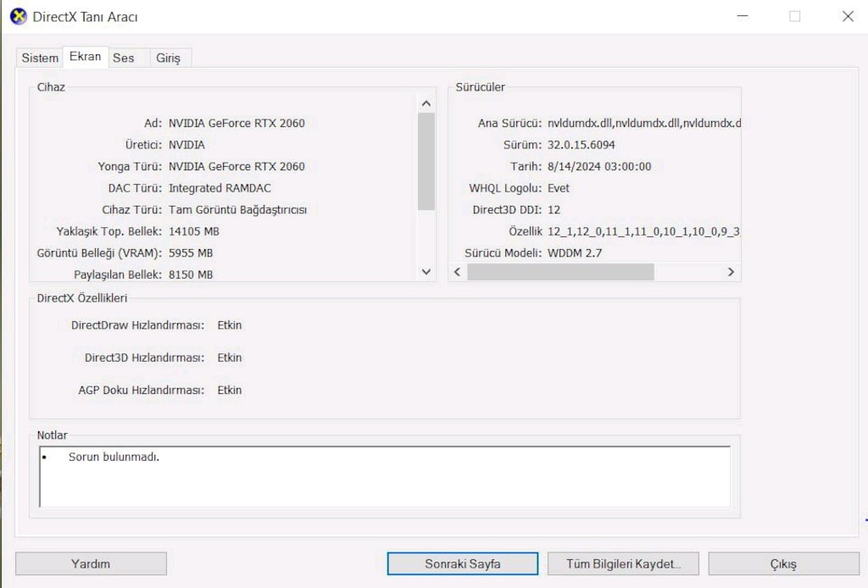Image resolution: width=868 pixels, height=588 pixels.
Task: Save all info via Tüm Bilgileri Kaydet
Action: (x=623, y=563)
